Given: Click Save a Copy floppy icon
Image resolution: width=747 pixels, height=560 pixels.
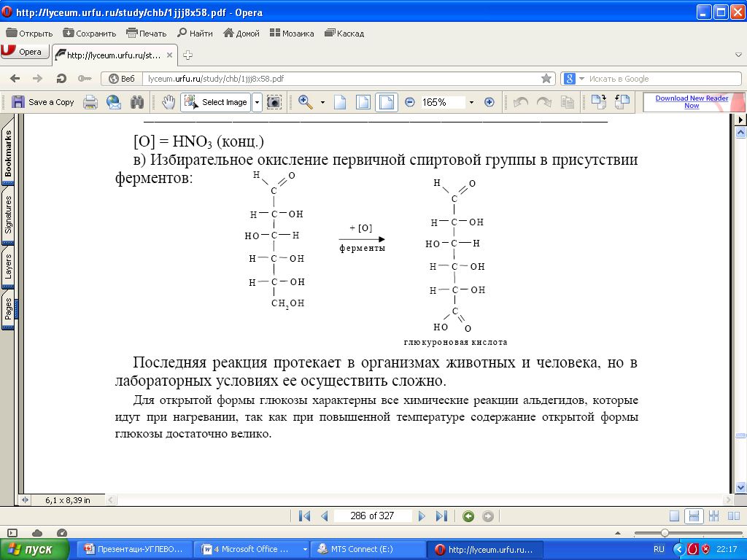Looking at the screenshot, I should pos(18,102).
